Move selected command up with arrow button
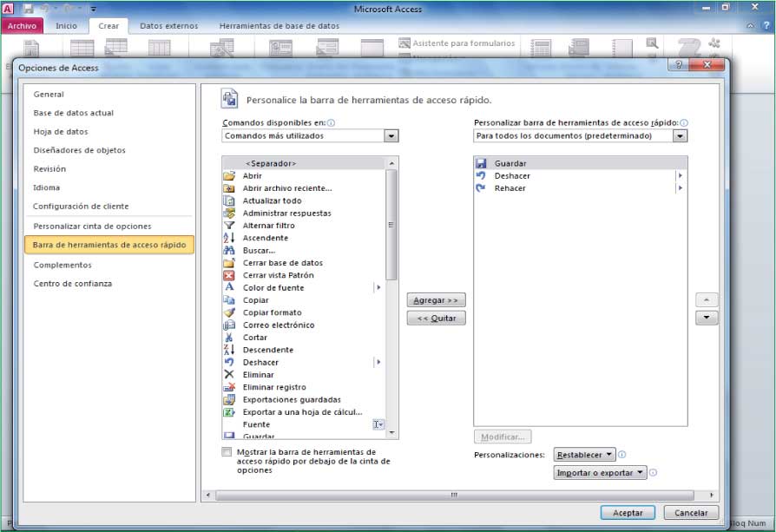Screen dimensions: 776x532 pos(707,300)
